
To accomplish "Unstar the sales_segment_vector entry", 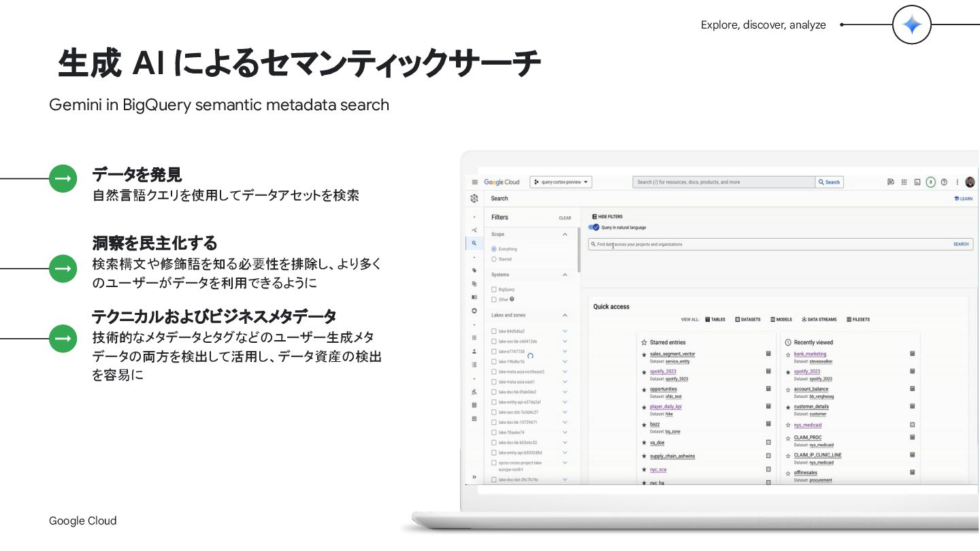I will tap(644, 354).
